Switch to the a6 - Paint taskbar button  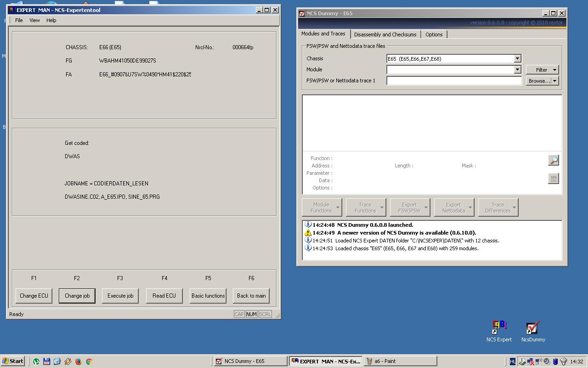coord(401,361)
